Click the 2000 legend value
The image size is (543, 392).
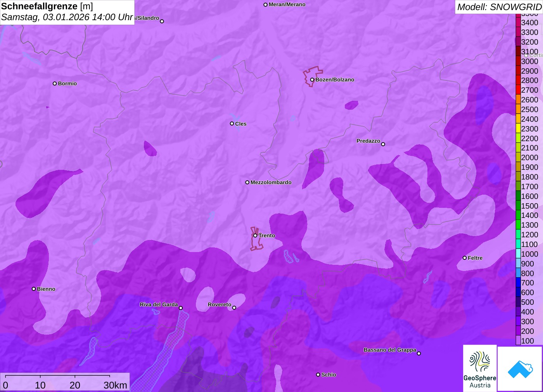pos(529,157)
